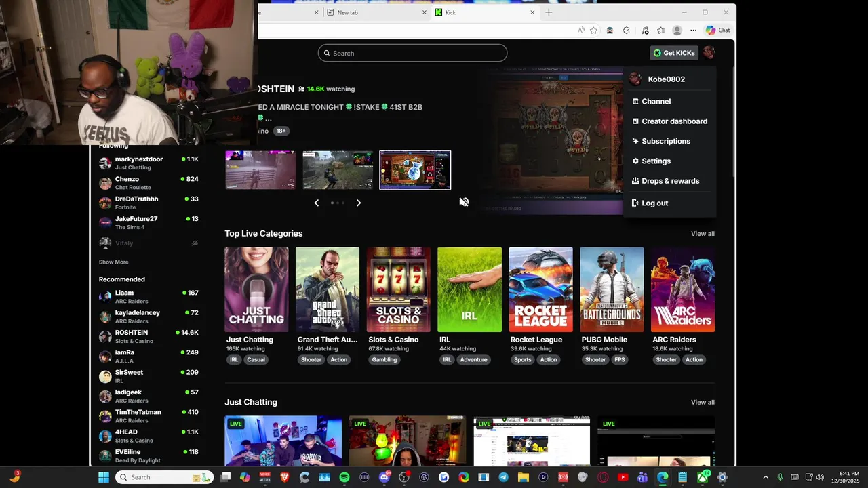The image size is (868, 488).
Task: Open browser Extensions puzzle icon
Action: click(626, 30)
